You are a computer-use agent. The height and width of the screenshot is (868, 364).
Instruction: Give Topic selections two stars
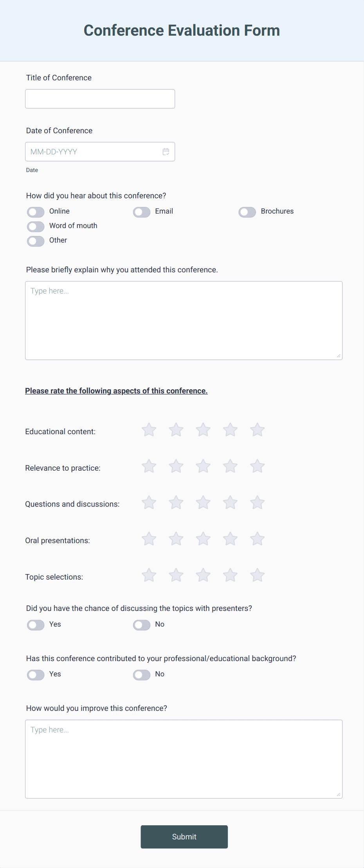tap(176, 575)
